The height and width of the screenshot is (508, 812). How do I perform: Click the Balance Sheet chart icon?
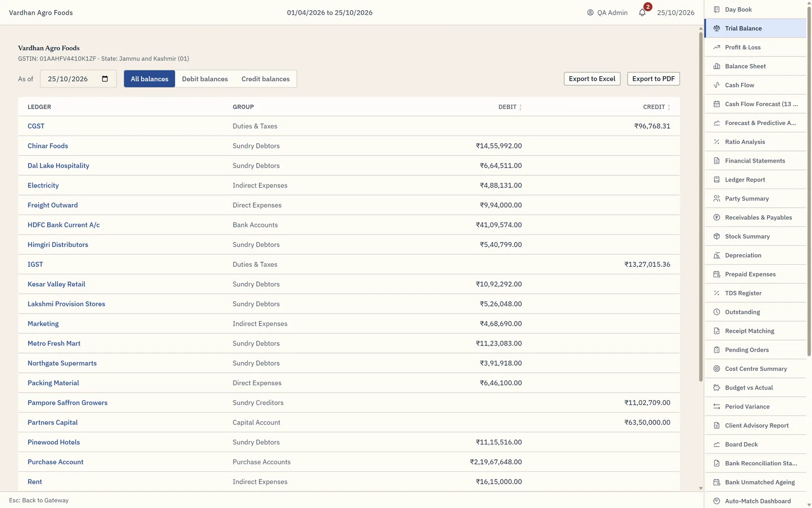pyautogui.click(x=717, y=66)
